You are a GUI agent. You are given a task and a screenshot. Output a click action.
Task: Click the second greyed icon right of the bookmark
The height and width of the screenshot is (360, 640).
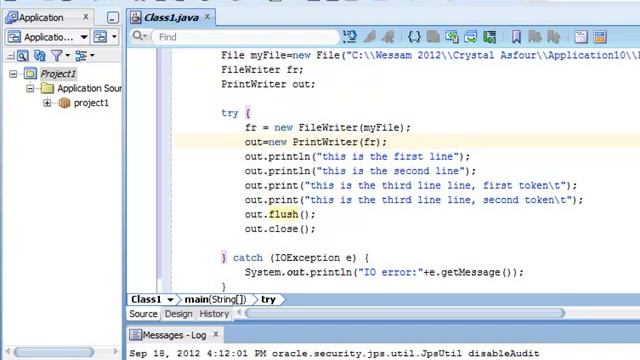[x=553, y=37]
